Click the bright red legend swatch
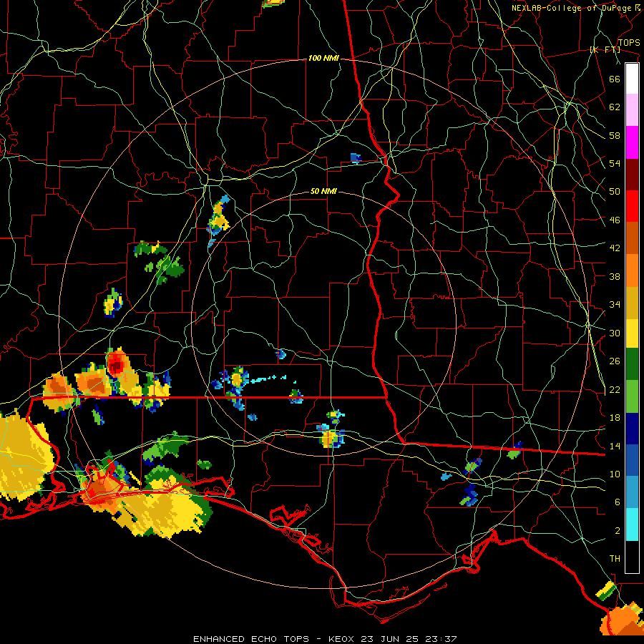 pos(632,206)
